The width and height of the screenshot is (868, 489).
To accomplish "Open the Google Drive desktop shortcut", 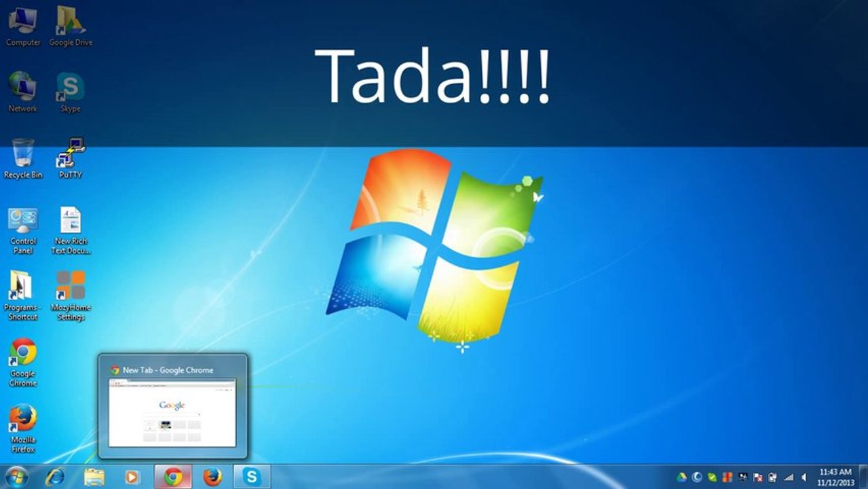I will click(x=71, y=26).
